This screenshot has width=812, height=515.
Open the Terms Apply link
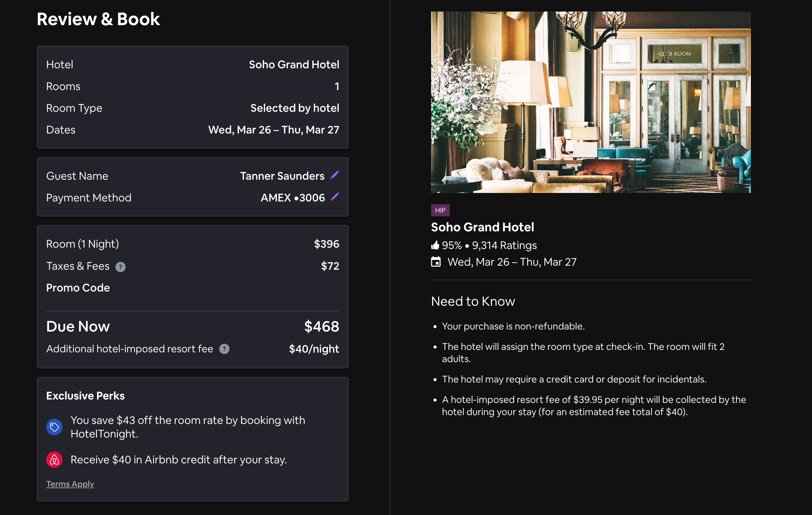point(70,484)
